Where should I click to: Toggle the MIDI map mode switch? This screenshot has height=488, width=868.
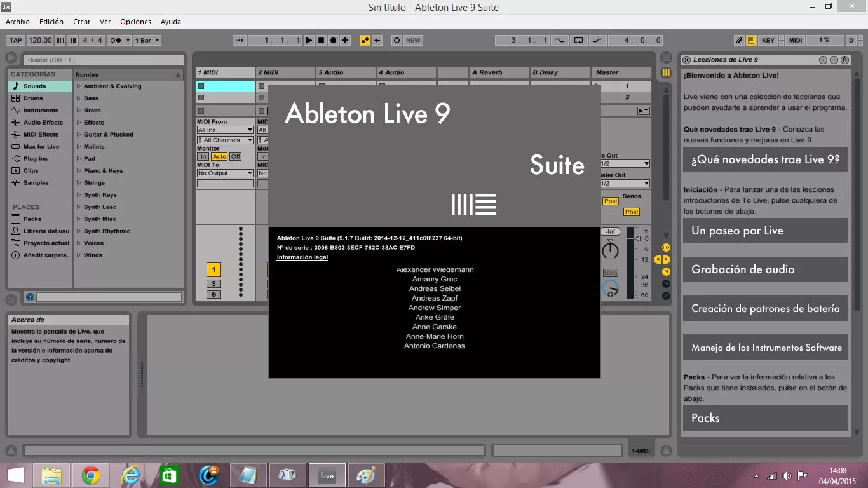tap(796, 40)
